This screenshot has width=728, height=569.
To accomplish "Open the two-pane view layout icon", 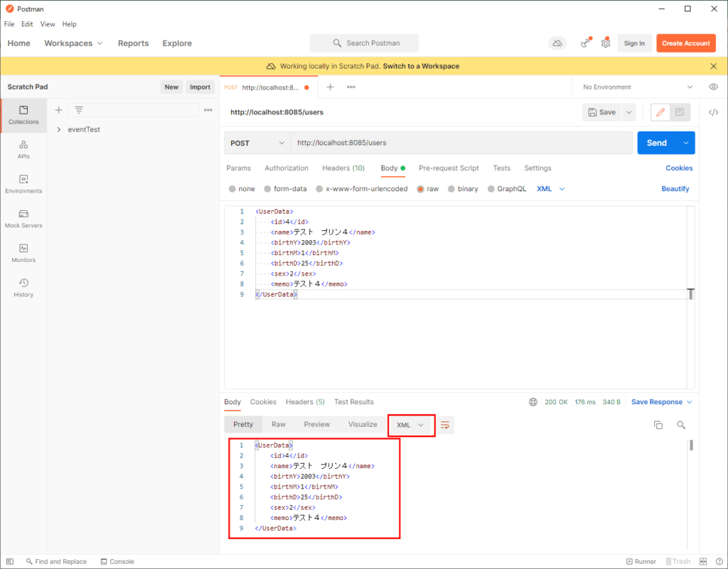I will [x=703, y=562].
